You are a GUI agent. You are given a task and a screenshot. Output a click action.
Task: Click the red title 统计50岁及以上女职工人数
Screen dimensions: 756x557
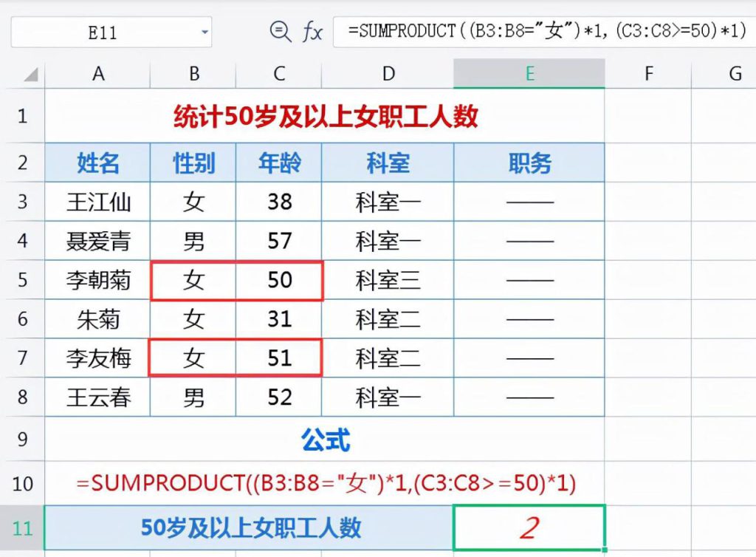point(325,116)
